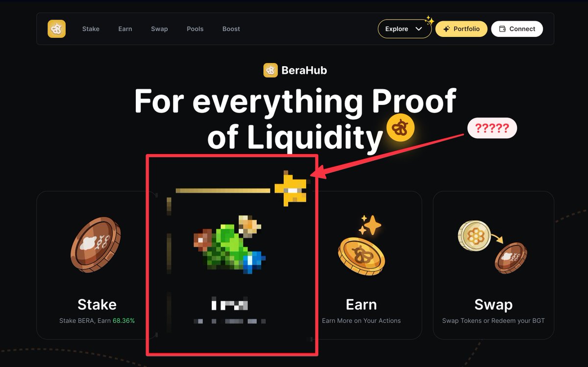This screenshot has height=367, width=588.
Task: Click the 68.36% stake rate text
Action: click(123, 320)
